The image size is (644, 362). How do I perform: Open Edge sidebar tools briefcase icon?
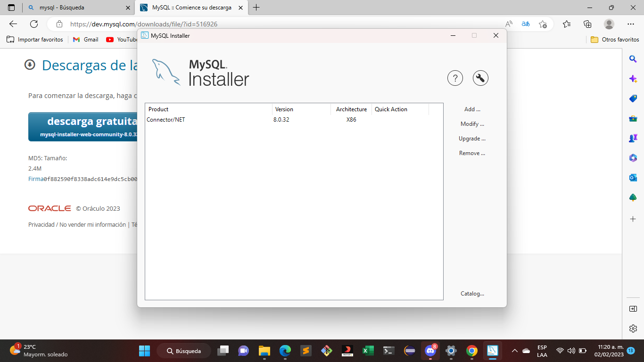click(x=633, y=118)
